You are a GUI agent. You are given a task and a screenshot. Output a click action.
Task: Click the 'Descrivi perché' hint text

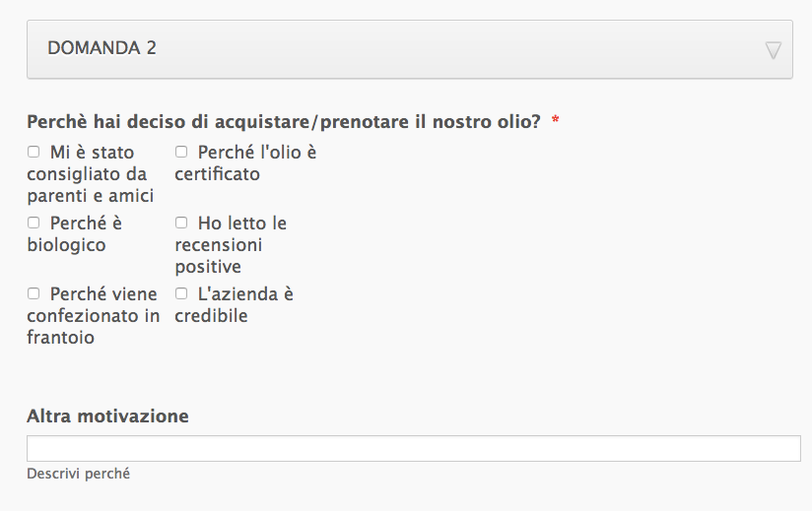(x=78, y=474)
